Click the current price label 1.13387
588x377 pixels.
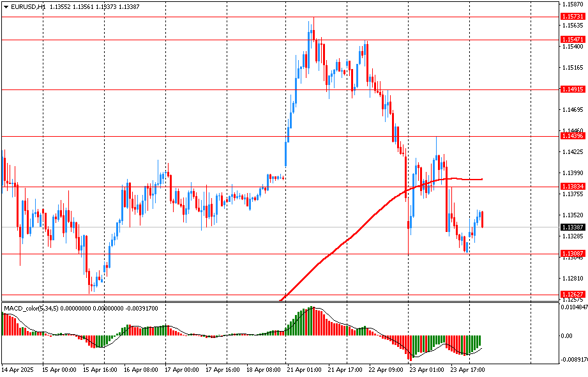pyautogui.click(x=572, y=227)
